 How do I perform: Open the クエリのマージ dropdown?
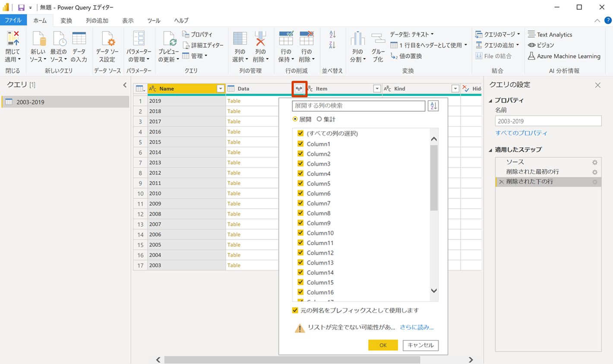click(497, 35)
